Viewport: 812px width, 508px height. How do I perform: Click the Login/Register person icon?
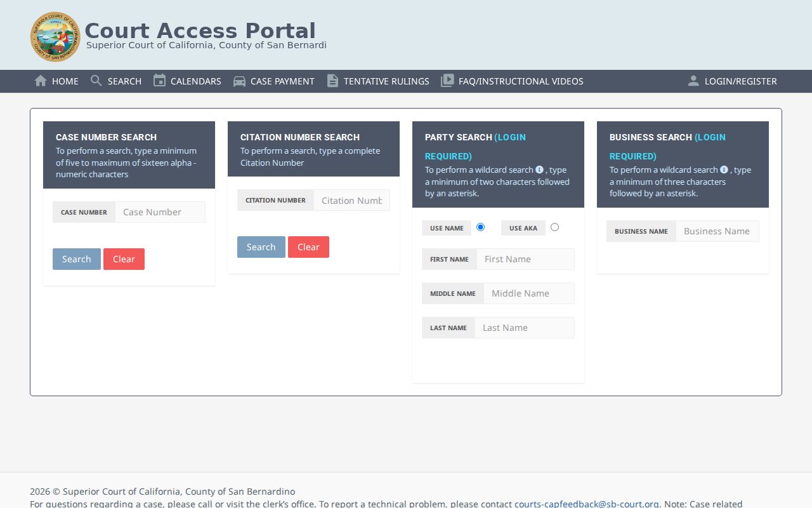[693, 81]
